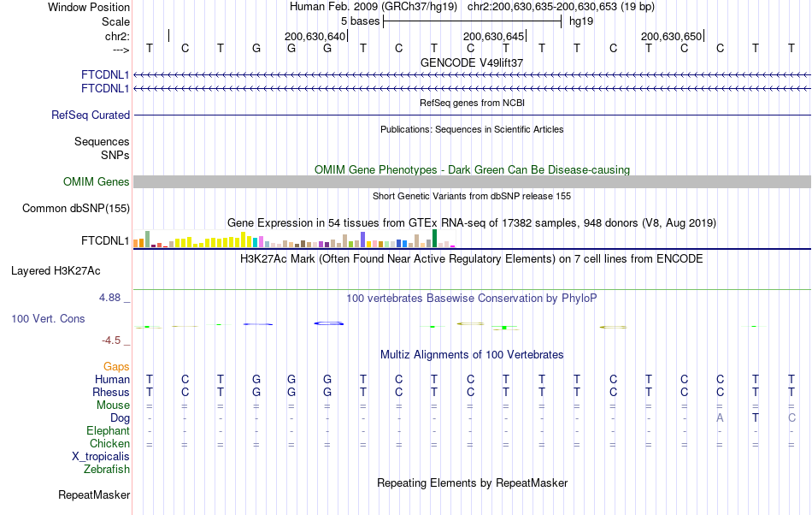The image size is (812, 515).
Task: Select the Zebrafish species row label
Action: (x=107, y=470)
